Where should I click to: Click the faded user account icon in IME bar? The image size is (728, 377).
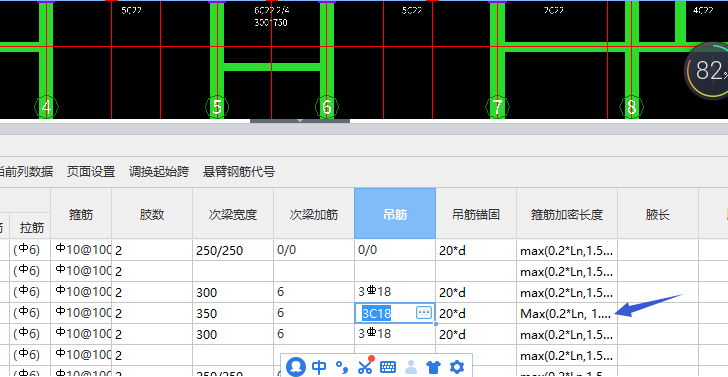point(411,367)
